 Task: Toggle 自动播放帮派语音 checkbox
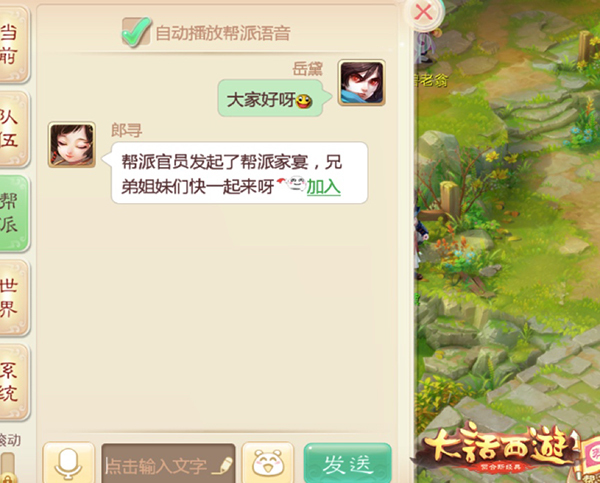(136, 32)
